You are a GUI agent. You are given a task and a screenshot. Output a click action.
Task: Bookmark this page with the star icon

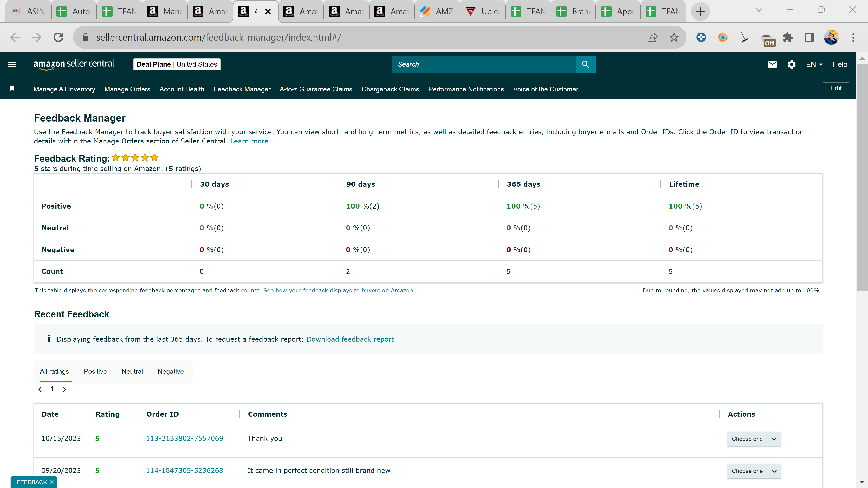[x=674, y=37]
